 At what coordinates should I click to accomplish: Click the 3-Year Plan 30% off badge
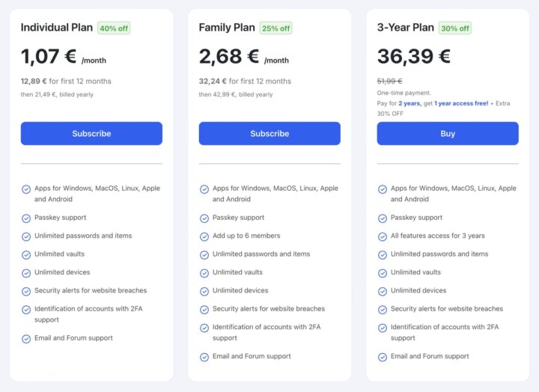click(x=454, y=28)
